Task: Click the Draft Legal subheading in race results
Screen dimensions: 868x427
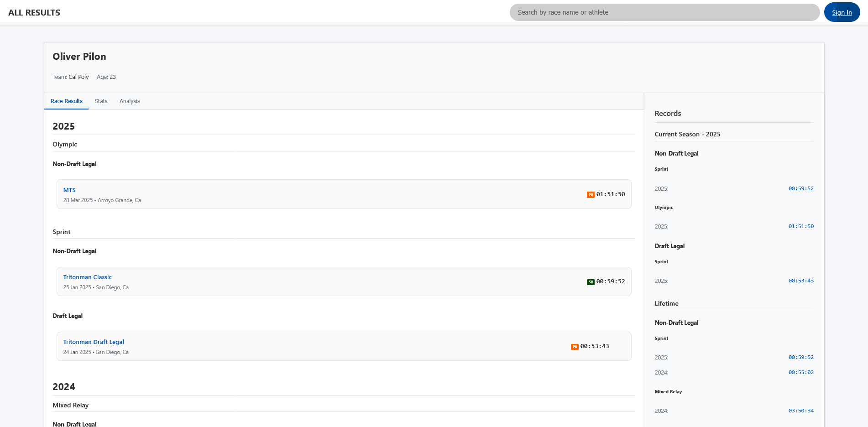Action: tap(68, 316)
